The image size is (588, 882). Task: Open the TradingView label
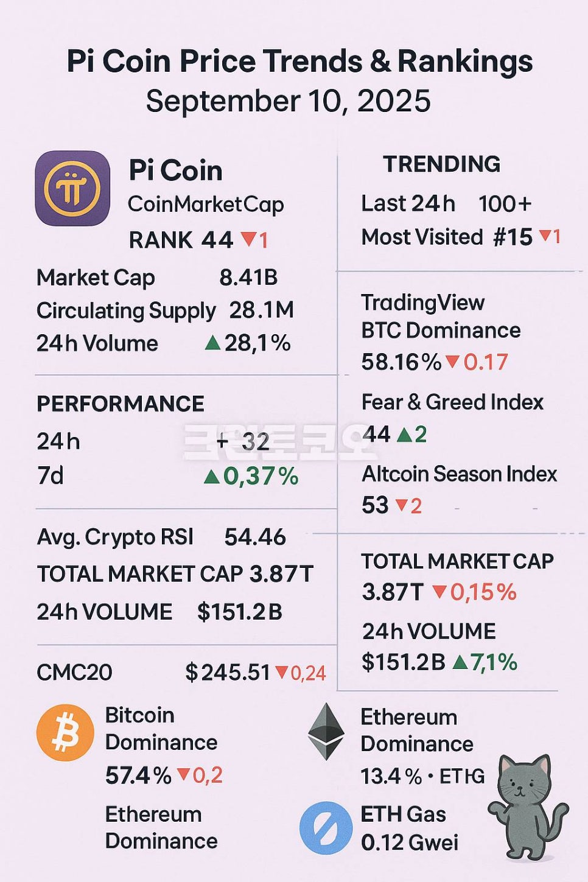coord(423,303)
